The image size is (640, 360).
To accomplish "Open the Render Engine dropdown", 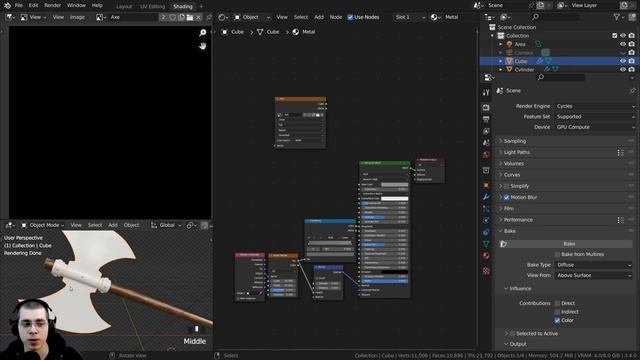I will coord(595,106).
